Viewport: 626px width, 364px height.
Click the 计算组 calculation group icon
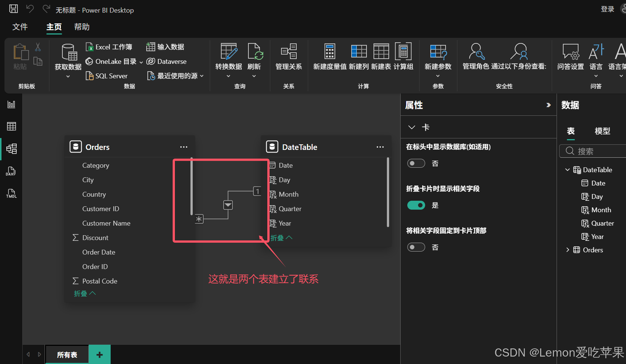pos(403,51)
